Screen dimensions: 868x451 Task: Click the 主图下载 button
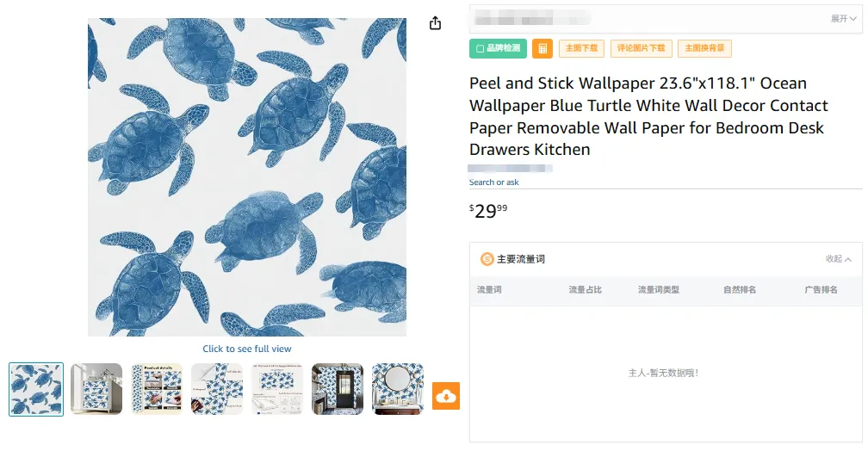tap(582, 49)
